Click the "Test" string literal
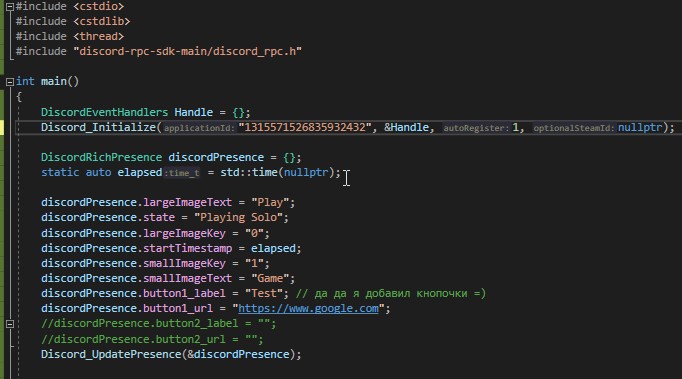The image size is (682, 379). (264, 293)
